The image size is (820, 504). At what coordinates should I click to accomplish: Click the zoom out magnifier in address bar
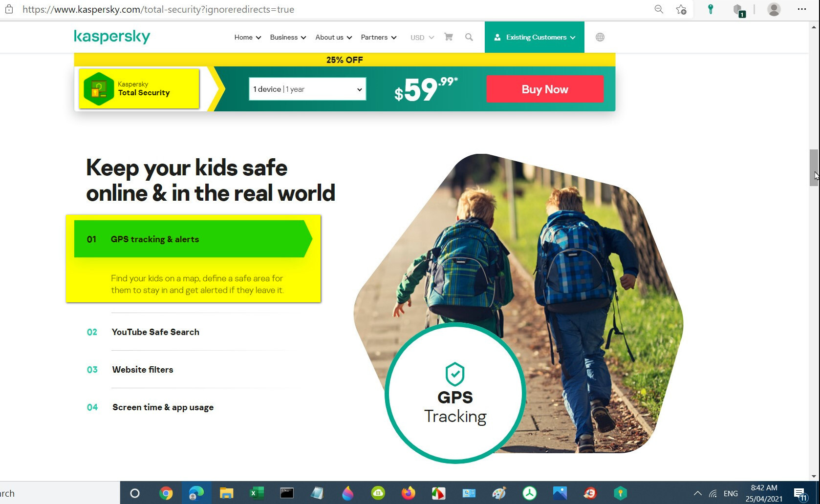click(x=659, y=9)
